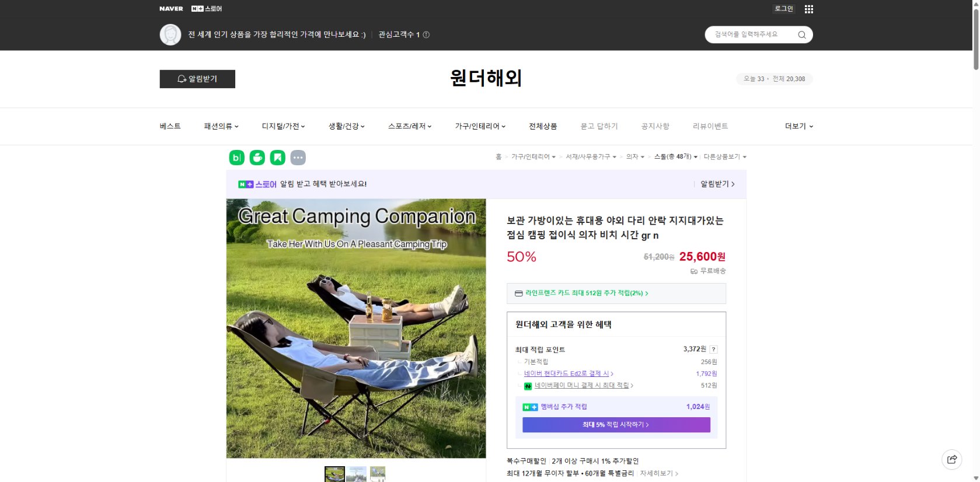Share via Naver Blog icon
The width and height of the screenshot is (980, 482).
[x=236, y=158]
